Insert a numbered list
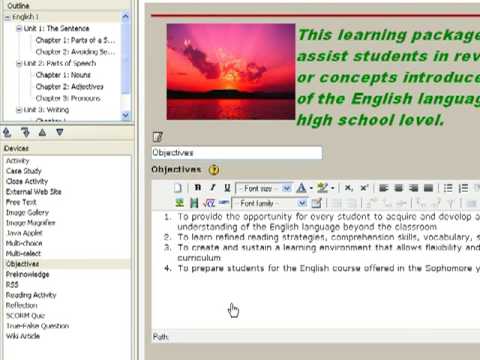 (x=463, y=188)
